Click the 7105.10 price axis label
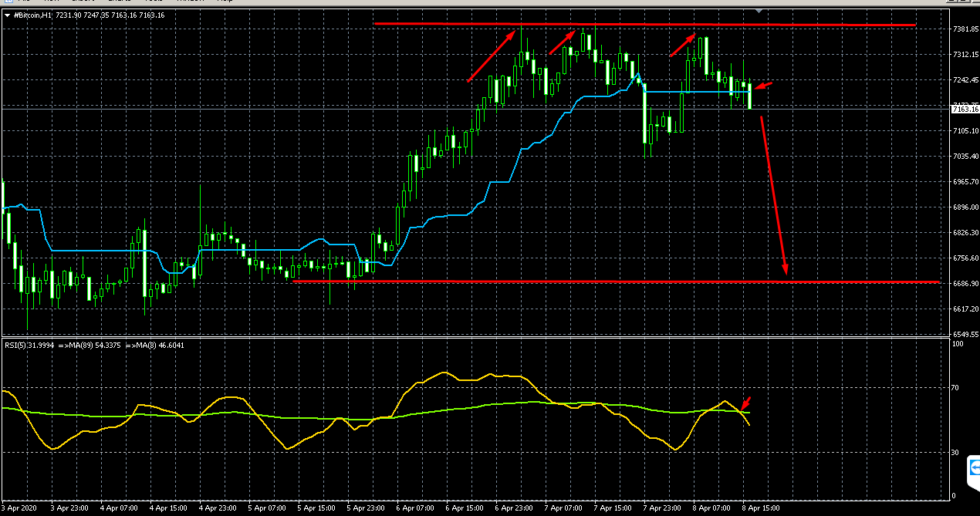 pyautogui.click(x=965, y=131)
